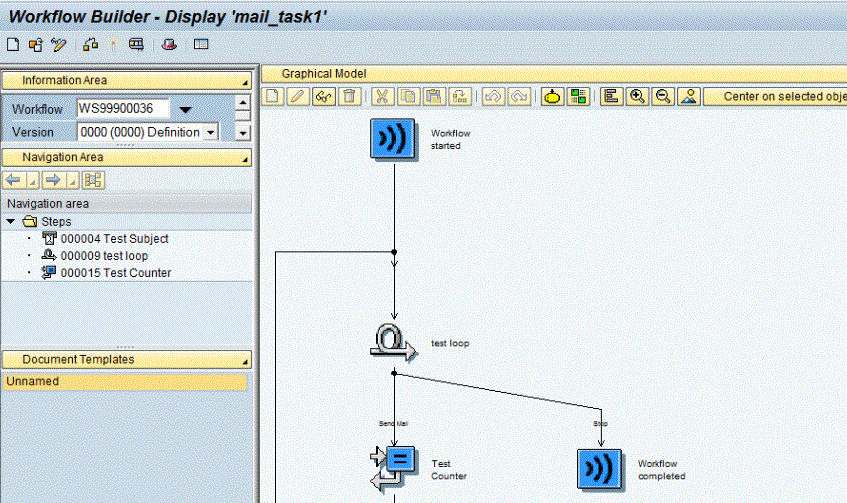
Task: Collapse the Steps folder tree
Action: pos(11,221)
